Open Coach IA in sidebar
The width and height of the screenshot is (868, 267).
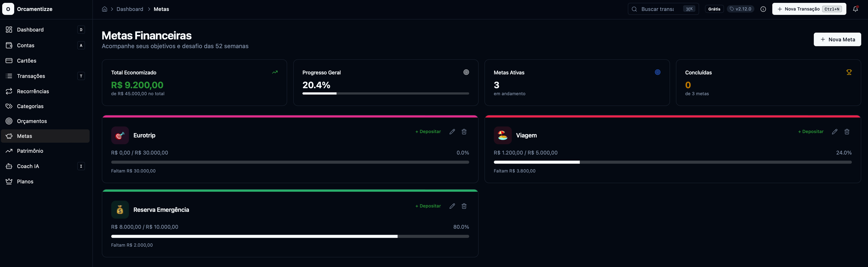tap(28, 166)
